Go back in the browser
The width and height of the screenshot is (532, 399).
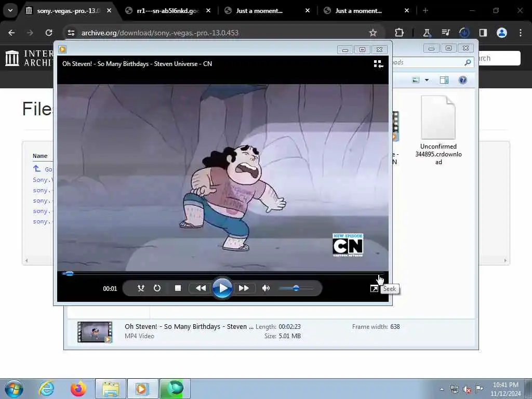click(11, 33)
